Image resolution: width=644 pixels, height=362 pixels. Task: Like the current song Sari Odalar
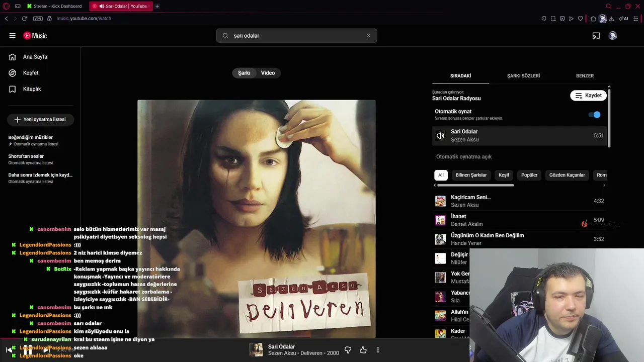pyautogui.click(x=363, y=350)
